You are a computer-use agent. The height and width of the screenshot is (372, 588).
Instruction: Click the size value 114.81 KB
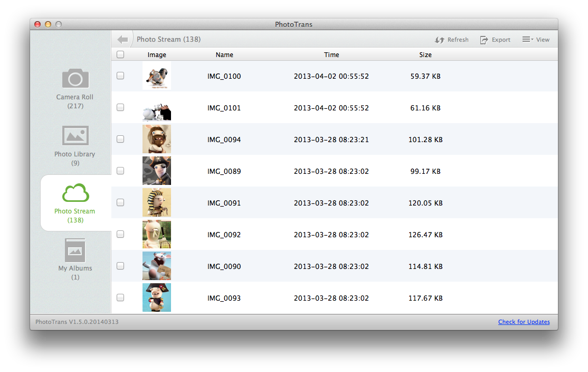[425, 266]
